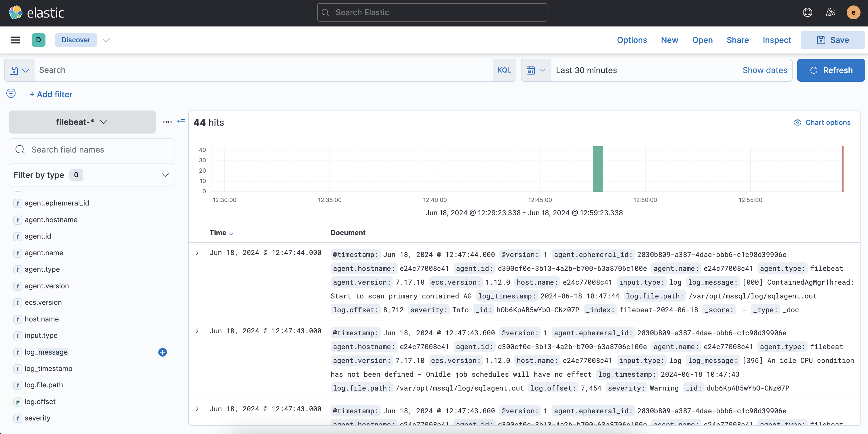The height and width of the screenshot is (434, 868).
Task: Click the Refresh button
Action: click(831, 70)
